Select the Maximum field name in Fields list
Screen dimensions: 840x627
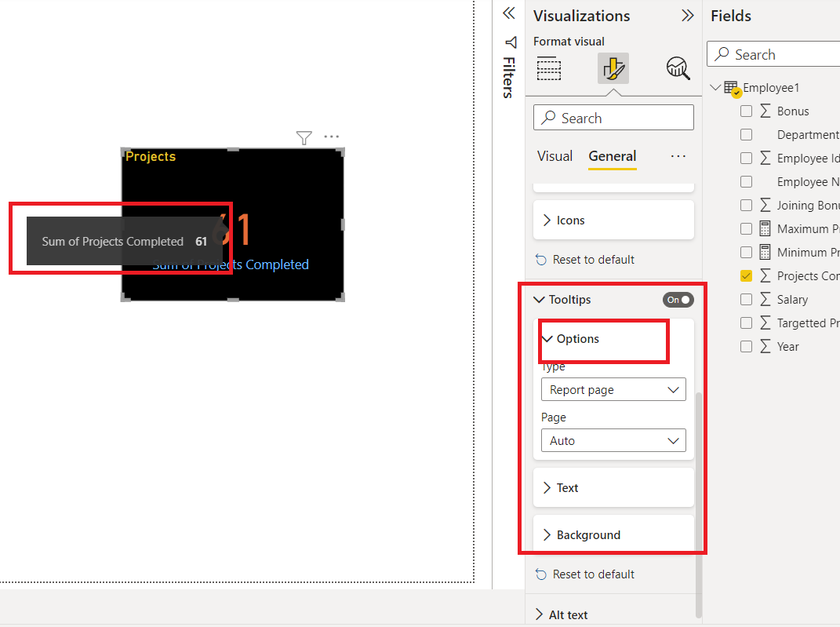click(809, 229)
